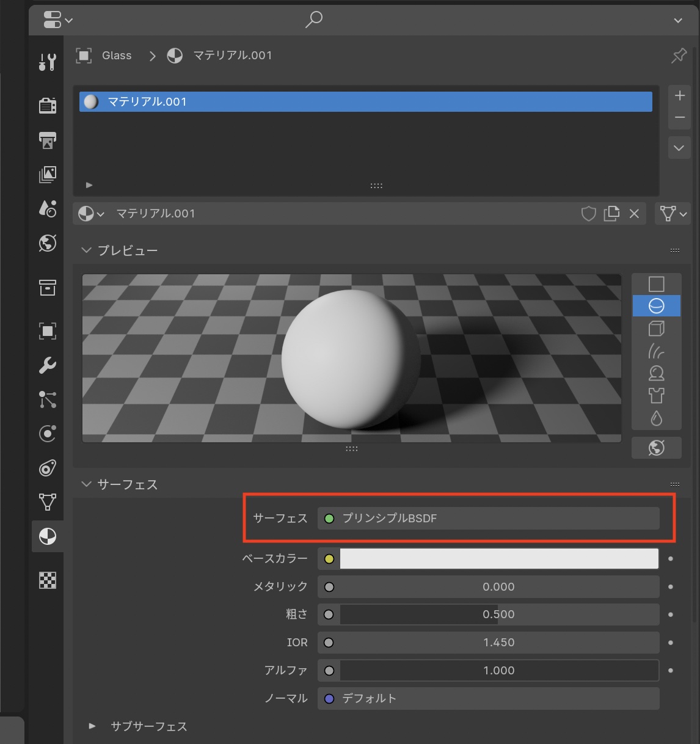The height and width of the screenshot is (744, 700).
Task: Expand the サブサーフェス section
Action: coord(92,726)
